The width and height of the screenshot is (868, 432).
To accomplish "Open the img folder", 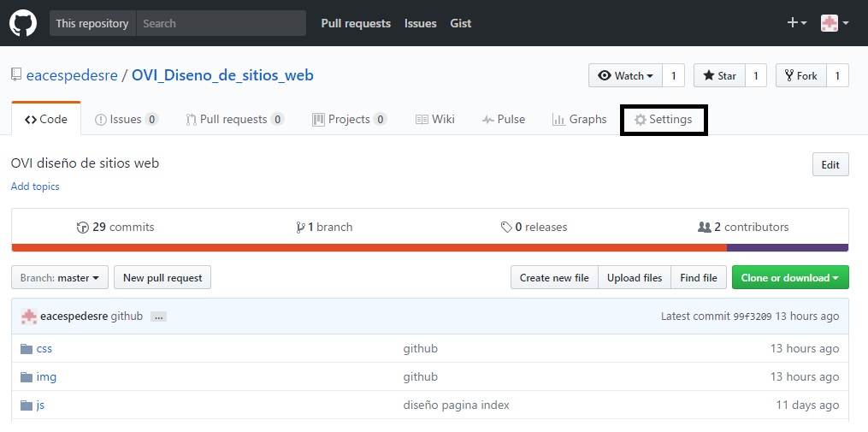I will click(x=46, y=376).
